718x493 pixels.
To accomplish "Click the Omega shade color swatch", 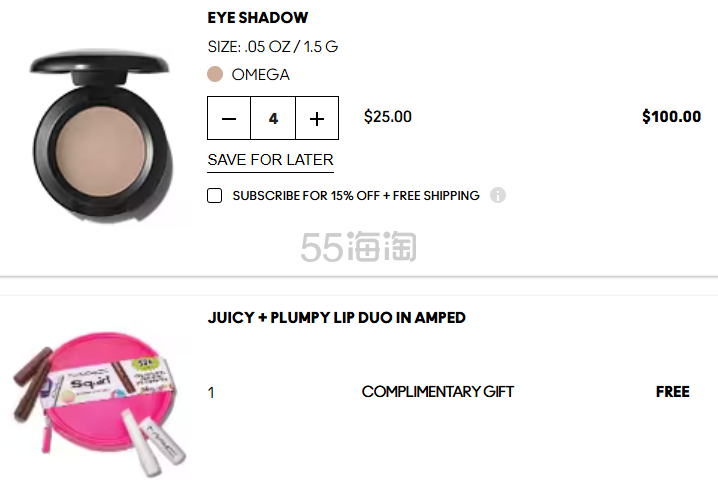I will pyautogui.click(x=215, y=74).
